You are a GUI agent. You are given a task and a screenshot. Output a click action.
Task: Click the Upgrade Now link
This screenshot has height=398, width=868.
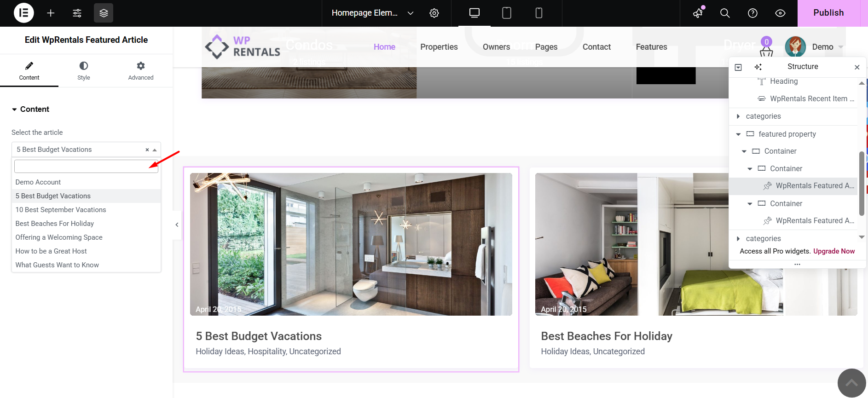(x=833, y=251)
